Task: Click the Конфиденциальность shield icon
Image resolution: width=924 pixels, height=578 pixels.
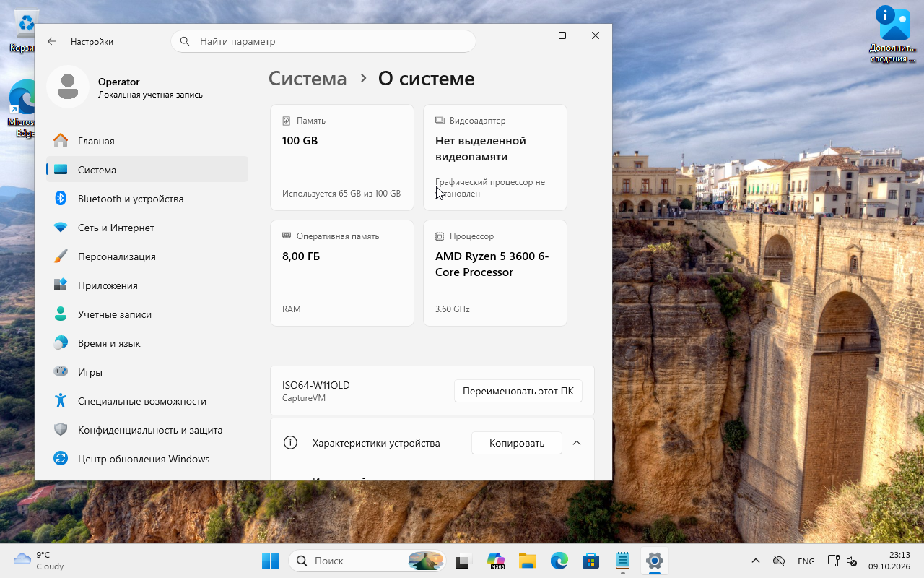Action: pyautogui.click(x=61, y=430)
